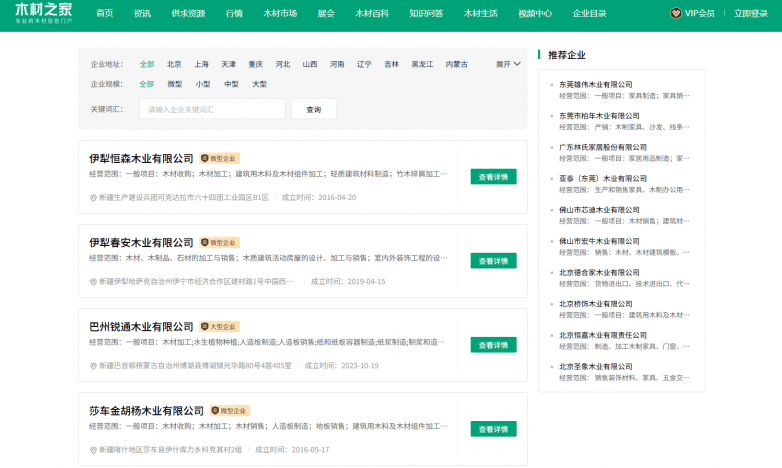Open recommended company 北京德合家木业有限公司
Screen dimensions: 782x468
[x=599, y=272]
